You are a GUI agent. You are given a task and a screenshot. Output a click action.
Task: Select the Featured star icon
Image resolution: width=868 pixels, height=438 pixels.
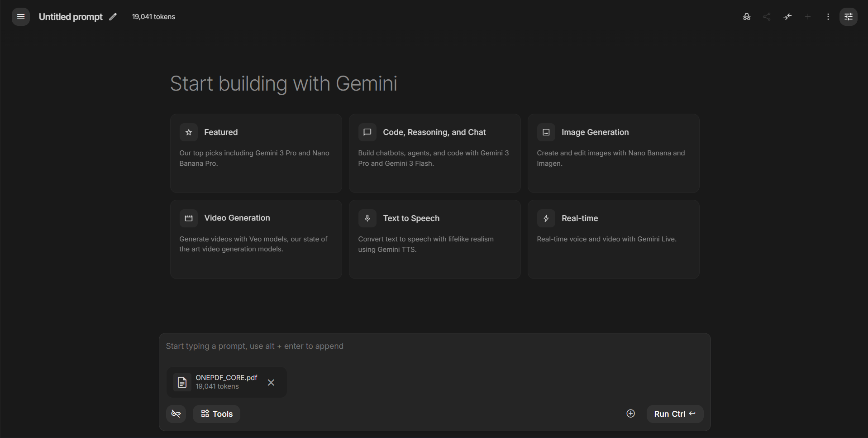pos(188,132)
